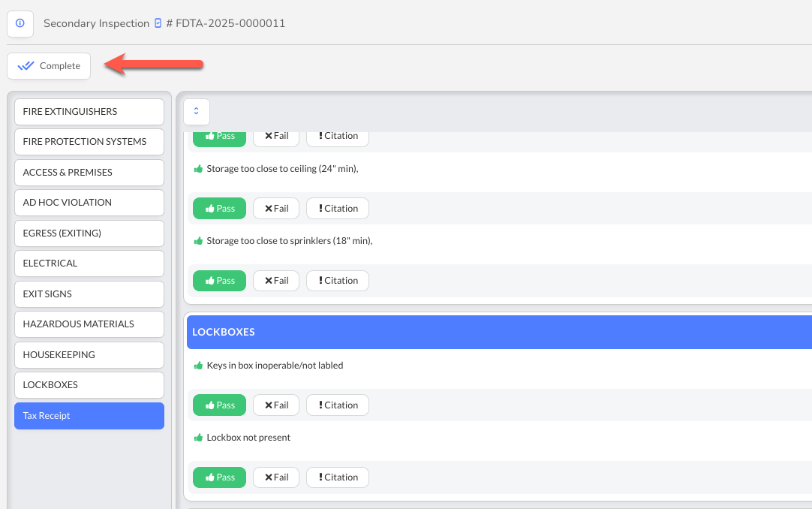Viewport: 812px width, 509px height.
Task: Go to ACCESS & PREMISES category
Action: (x=89, y=173)
